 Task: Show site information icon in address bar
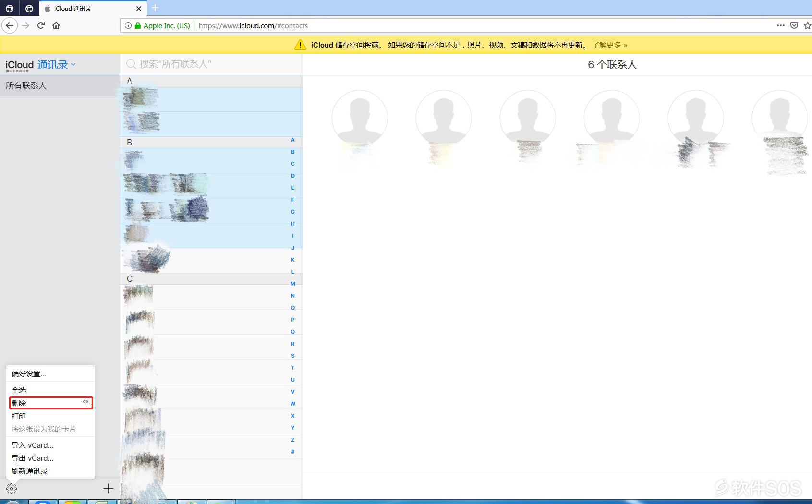pos(128,25)
